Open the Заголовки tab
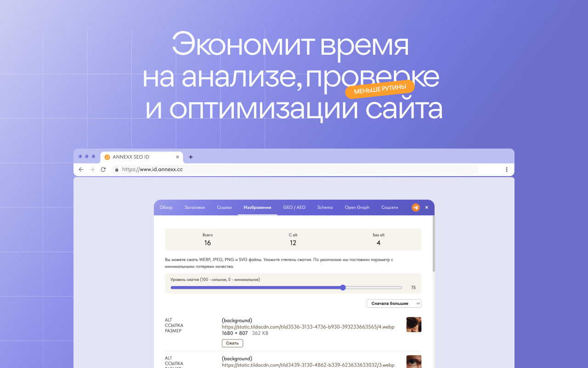 (195, 207)
